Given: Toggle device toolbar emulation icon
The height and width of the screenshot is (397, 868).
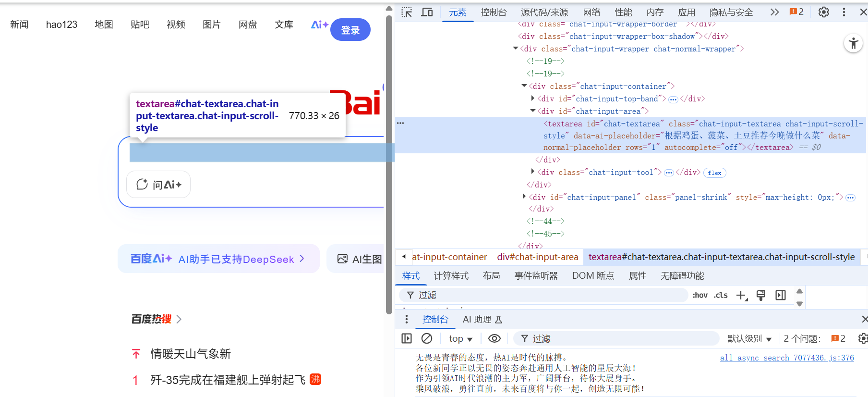Looking at the screenshot, I should tap(427, 12).
